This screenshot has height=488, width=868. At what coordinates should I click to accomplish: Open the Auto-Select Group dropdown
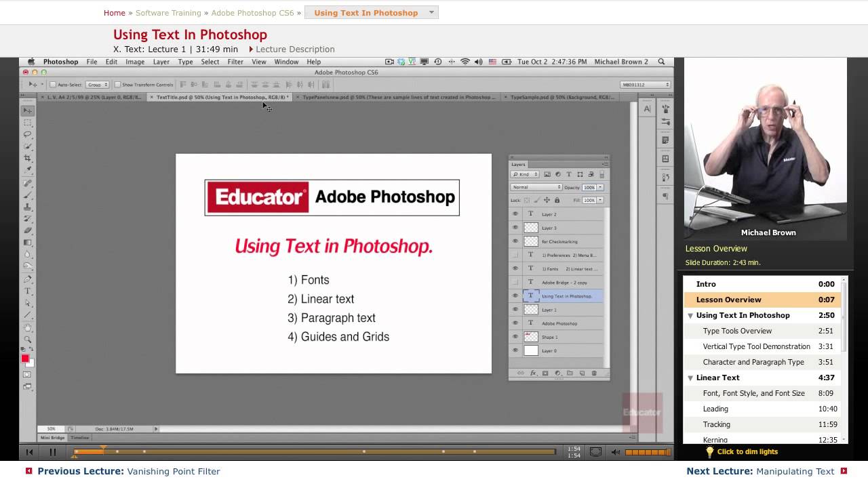point(97,85)
